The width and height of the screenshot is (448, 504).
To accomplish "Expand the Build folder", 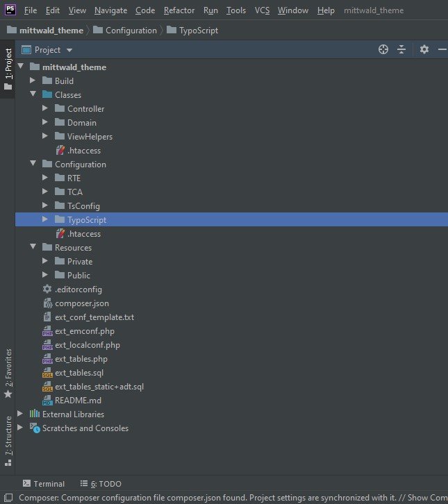I will point(33,81).
